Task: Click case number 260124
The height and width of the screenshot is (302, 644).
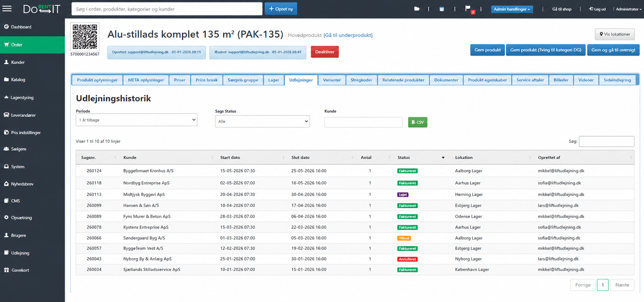Action: [94, 171]
